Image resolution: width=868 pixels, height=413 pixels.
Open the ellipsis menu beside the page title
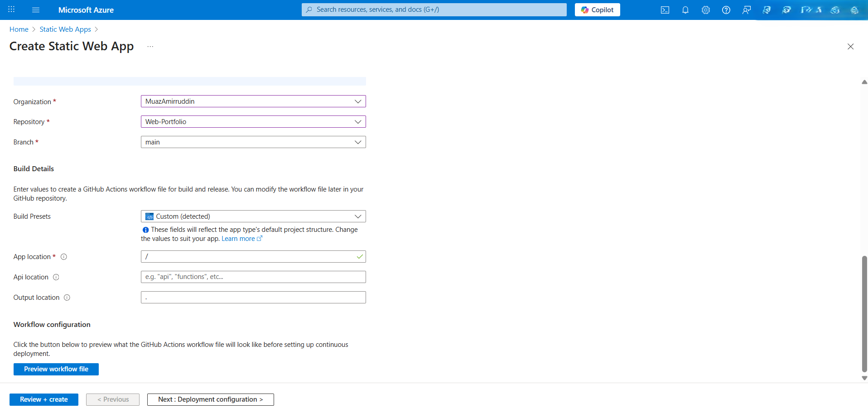(150, 46)
